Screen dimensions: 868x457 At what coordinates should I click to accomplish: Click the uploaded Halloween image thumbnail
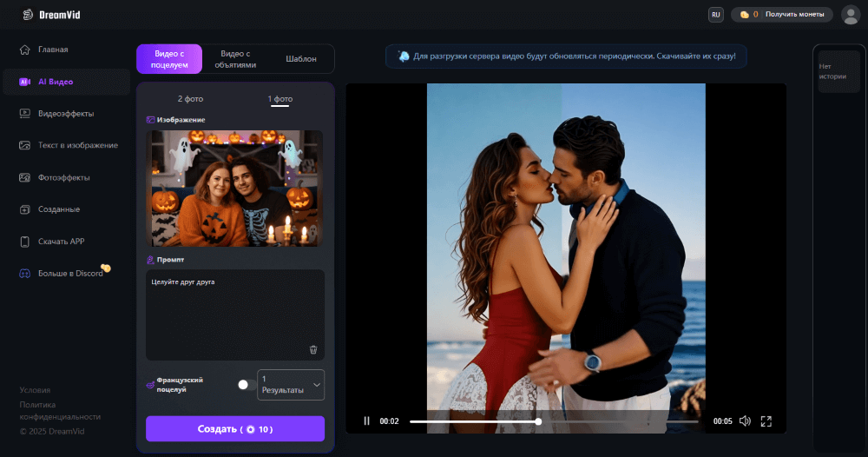point(235,187)
